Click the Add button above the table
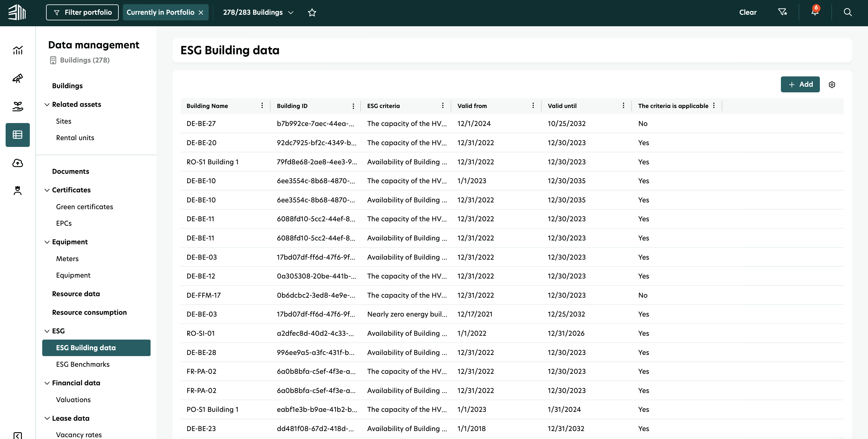This screenshot has height=439, width=868. tap(800, 84)
